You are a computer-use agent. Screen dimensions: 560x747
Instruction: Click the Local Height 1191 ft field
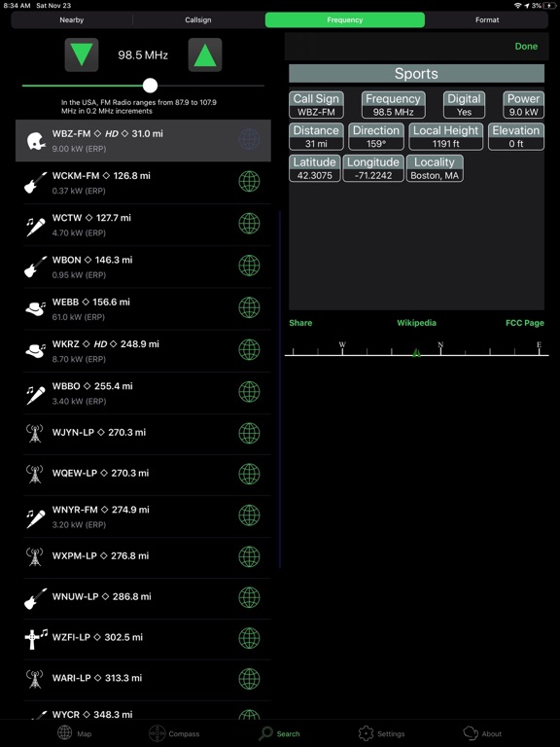[445, 137]
